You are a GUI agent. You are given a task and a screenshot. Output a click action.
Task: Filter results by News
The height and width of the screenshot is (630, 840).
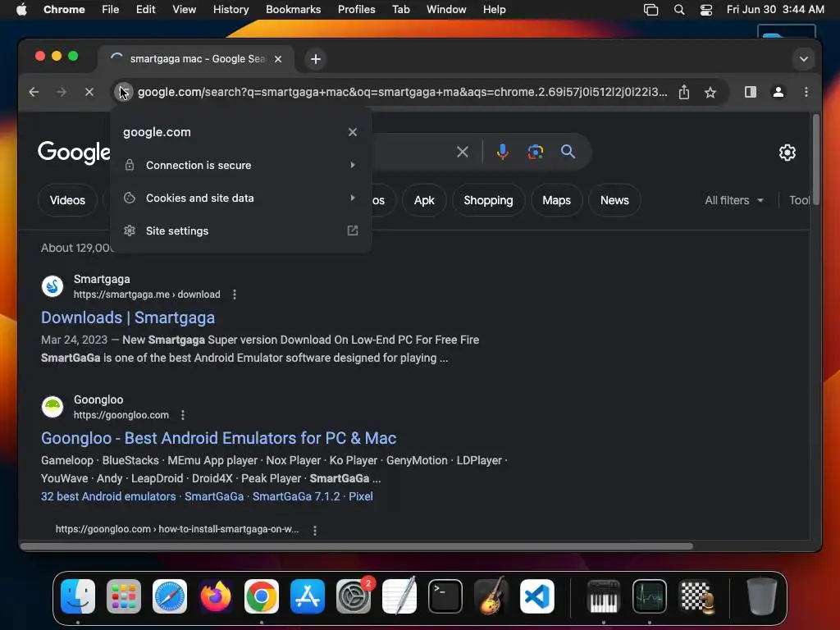point(614,200)
